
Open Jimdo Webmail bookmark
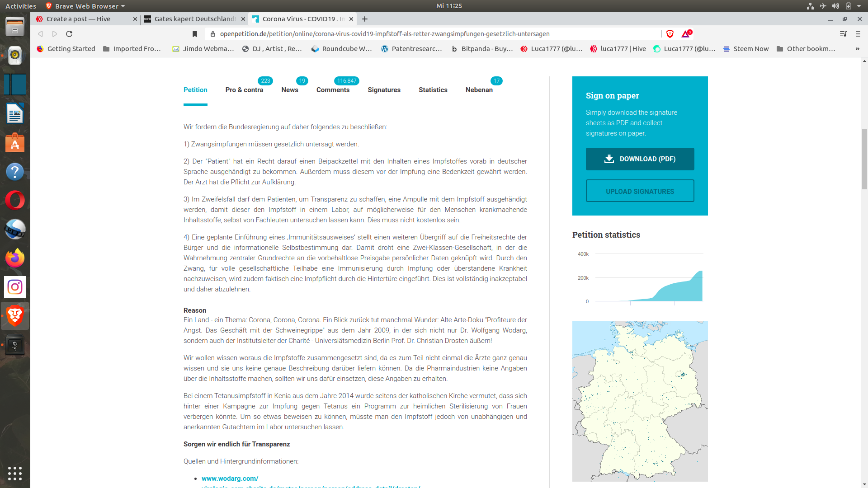[203, 49]
